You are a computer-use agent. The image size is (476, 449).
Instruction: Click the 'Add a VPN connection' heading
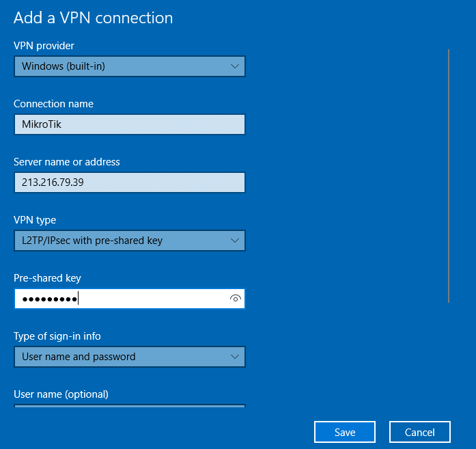coord(94,18)
